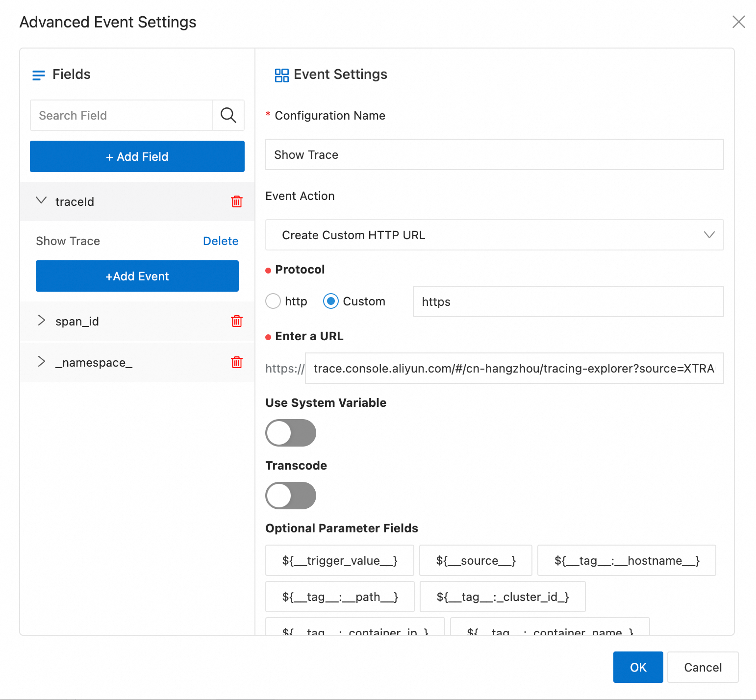This screenshot has height=700, width=756.
Task: Click trash icon next to span_id
Action: point(237,321)
